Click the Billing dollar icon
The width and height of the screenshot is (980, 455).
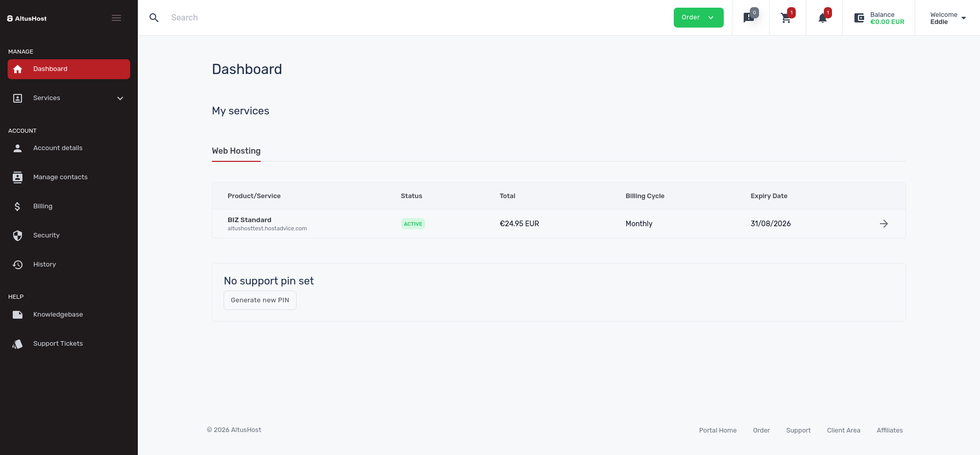click(18, 206)
